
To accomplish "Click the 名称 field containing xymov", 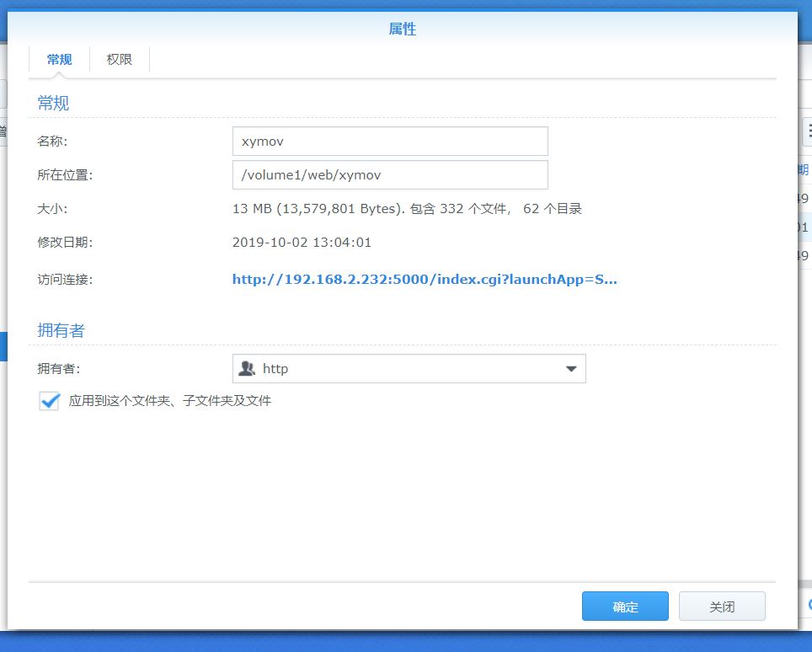I will coord(389,142).
